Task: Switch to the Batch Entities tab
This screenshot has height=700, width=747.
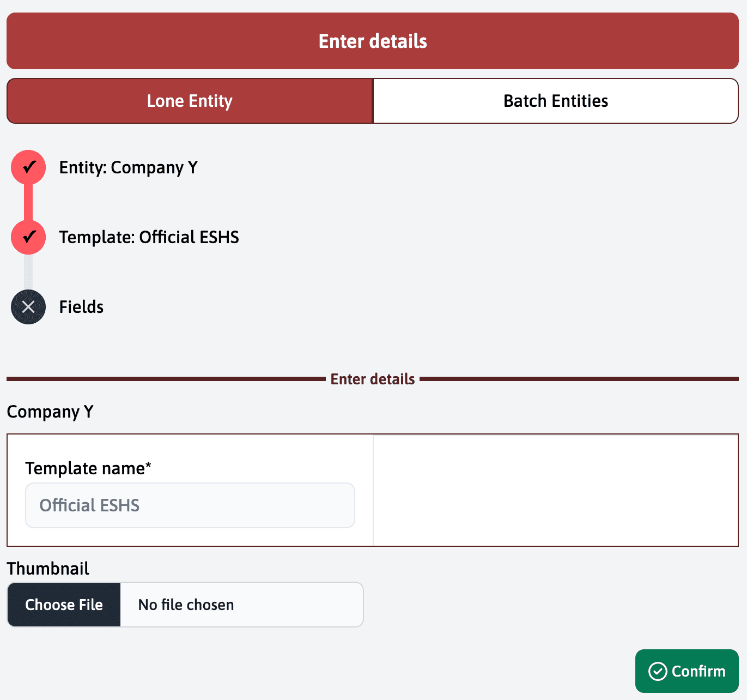Action: pos(555,101)
